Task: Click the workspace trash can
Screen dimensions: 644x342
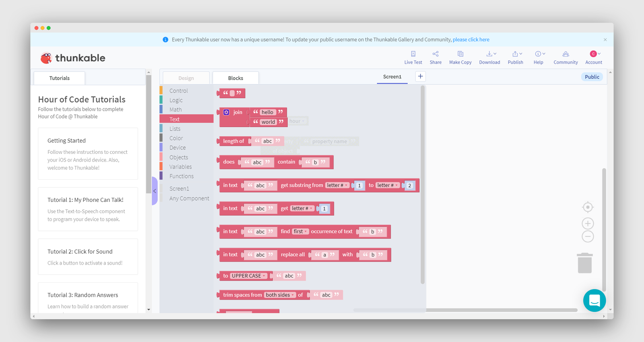Action: click(x=585, y=263)
